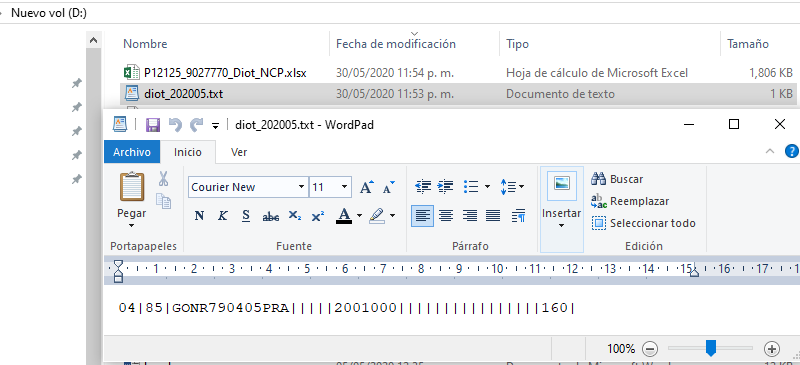The width and height of the screenshot is (800, 365).
Task: Toggle bold with the N button
Action: [199, 216]
